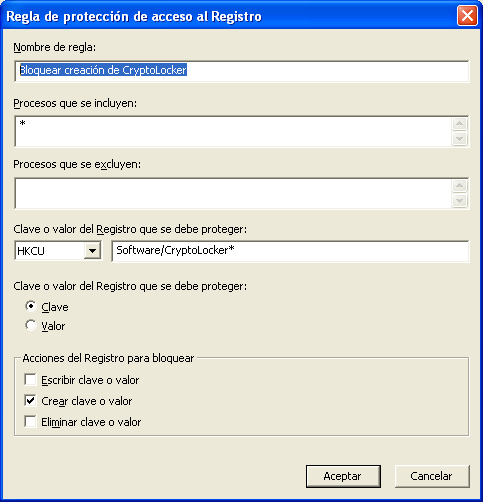Select the Clave radio button

point(31,306)
